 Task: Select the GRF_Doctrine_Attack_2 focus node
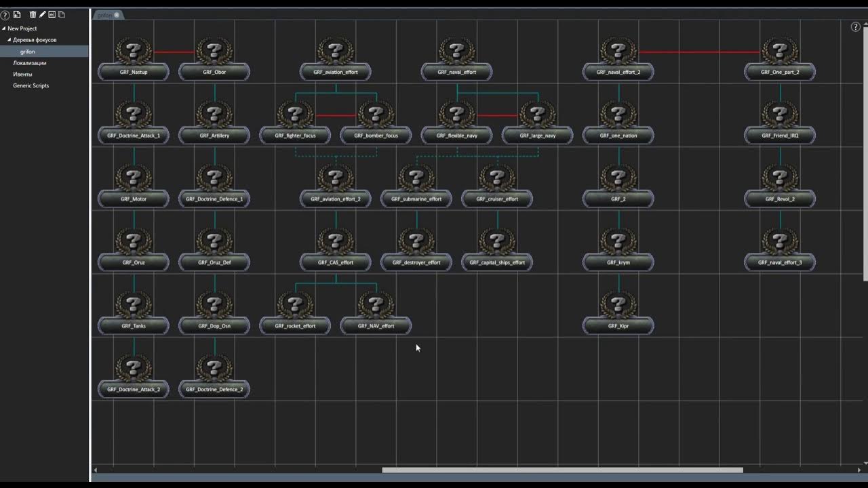(x=134, y=377)
